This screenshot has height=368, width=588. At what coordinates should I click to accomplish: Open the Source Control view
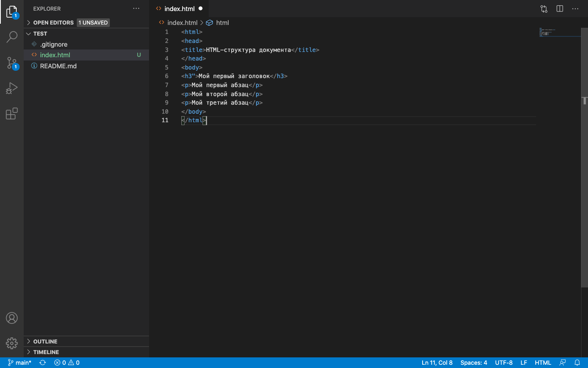click(12, 63)
